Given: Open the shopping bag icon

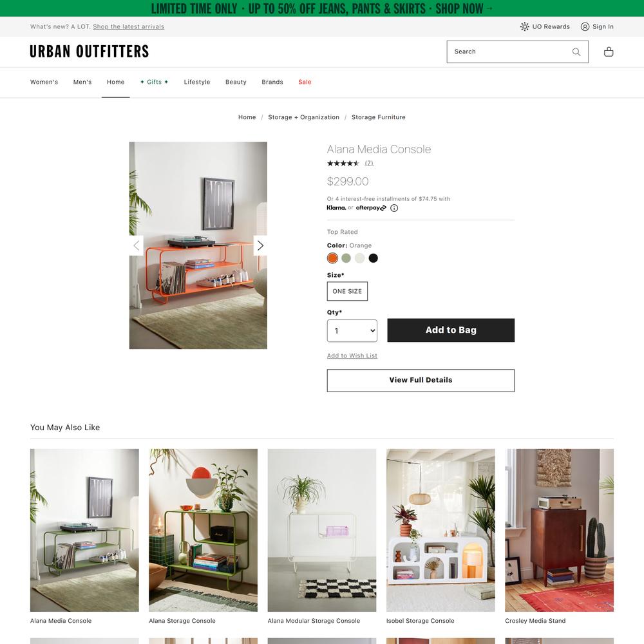Looking at the screenshot, I should tap(609, 52).
